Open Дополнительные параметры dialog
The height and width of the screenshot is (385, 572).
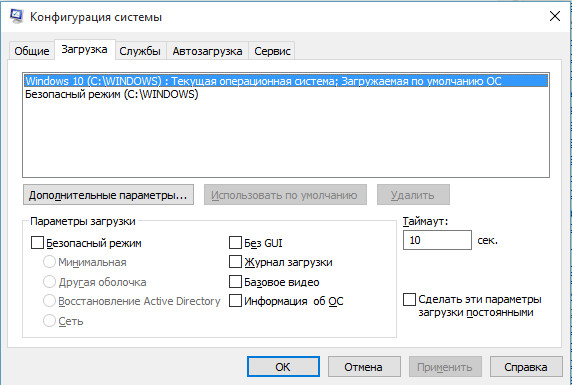pos(108,195)
